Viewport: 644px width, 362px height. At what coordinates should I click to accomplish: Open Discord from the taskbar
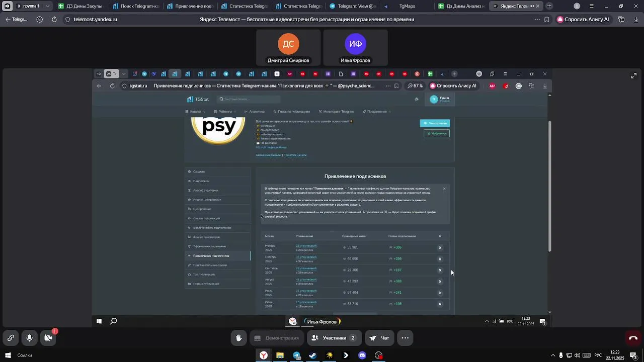point(362,355)
